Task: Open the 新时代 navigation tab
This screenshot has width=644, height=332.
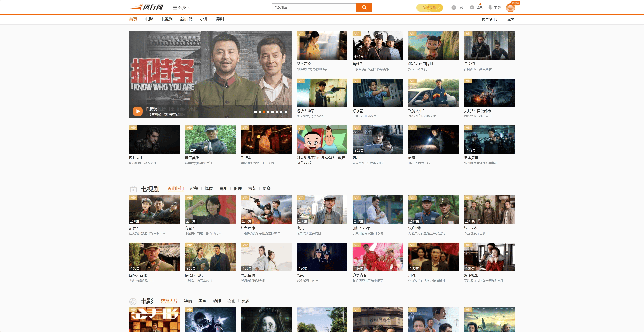Action: [186, 19]
